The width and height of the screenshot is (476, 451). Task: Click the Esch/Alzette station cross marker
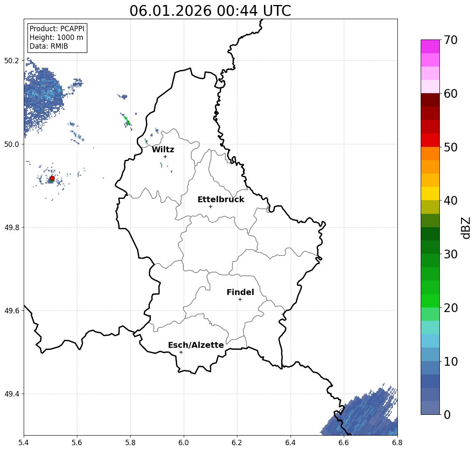181,352
